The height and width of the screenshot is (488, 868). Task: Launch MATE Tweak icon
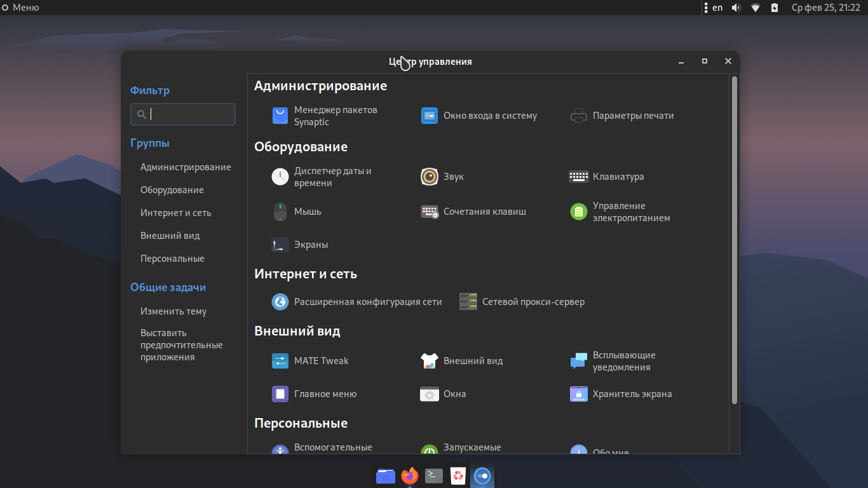pos(280,361)
